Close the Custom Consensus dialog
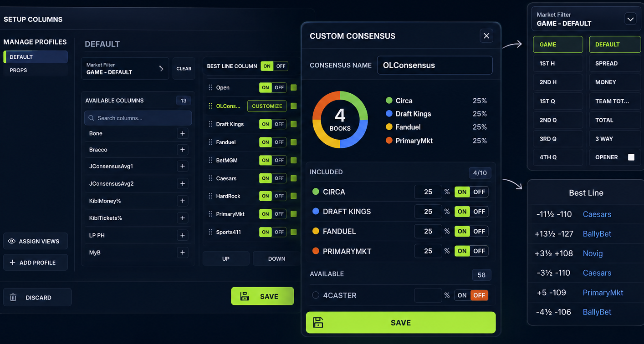 click(x=486, y=36)
